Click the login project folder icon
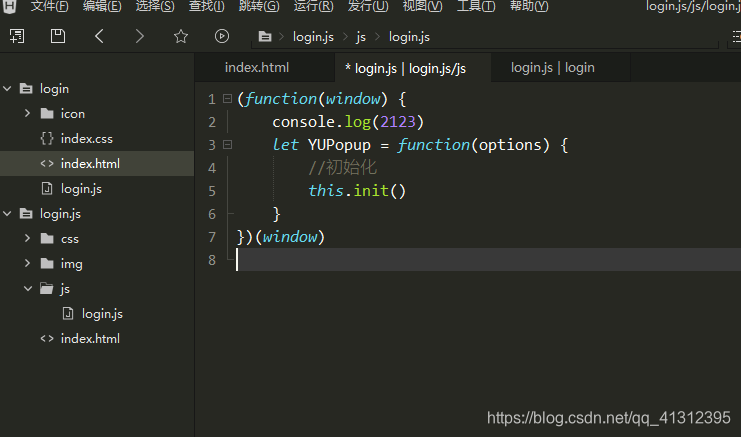Image resolution: width=741 pixels, height=437 pixels. coord(26,88)
